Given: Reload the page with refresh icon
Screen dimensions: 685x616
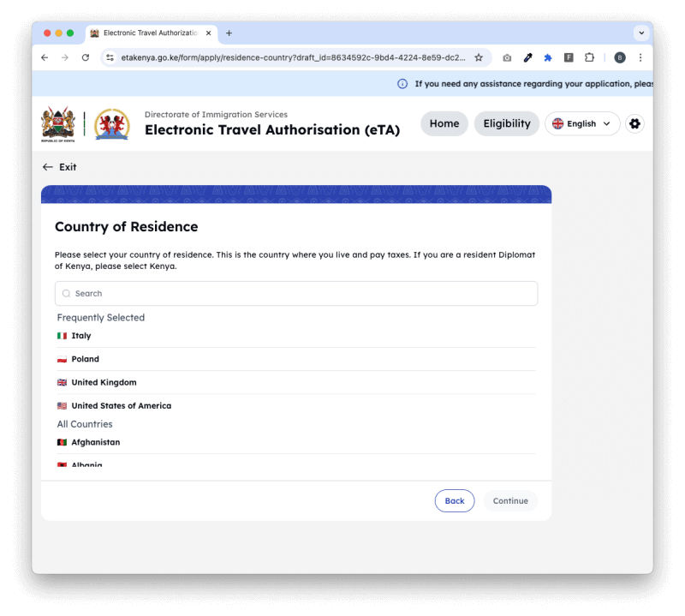Looking at the screenshot, I should [x=85, y=57].
